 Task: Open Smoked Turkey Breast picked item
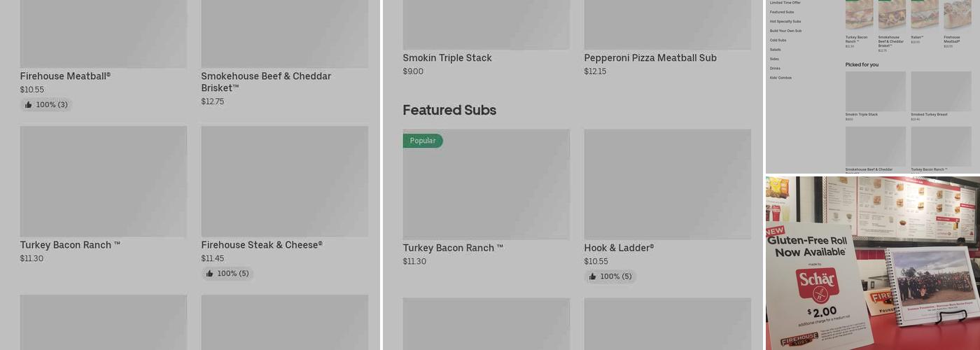point(941,92)
